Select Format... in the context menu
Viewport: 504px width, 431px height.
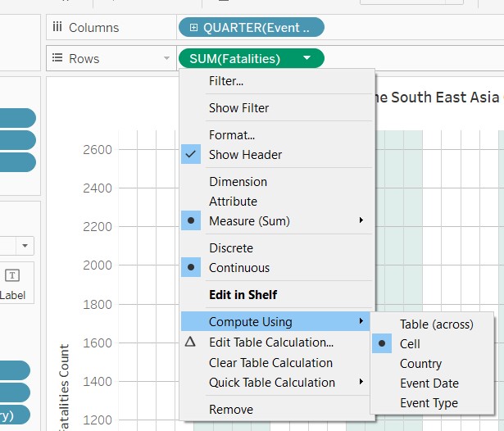232,135
